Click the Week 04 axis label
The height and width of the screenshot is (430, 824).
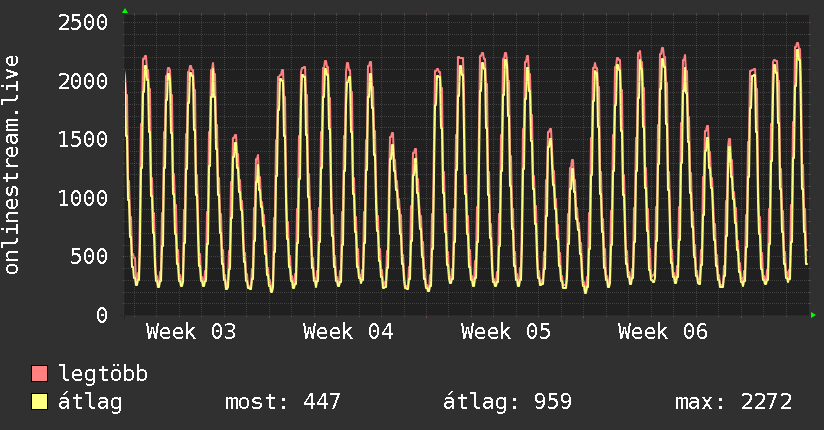click(348, 332)
